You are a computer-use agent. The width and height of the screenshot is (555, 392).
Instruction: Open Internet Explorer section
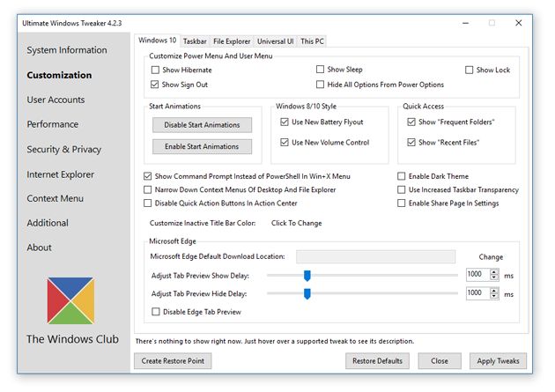(x=61, y=174)
